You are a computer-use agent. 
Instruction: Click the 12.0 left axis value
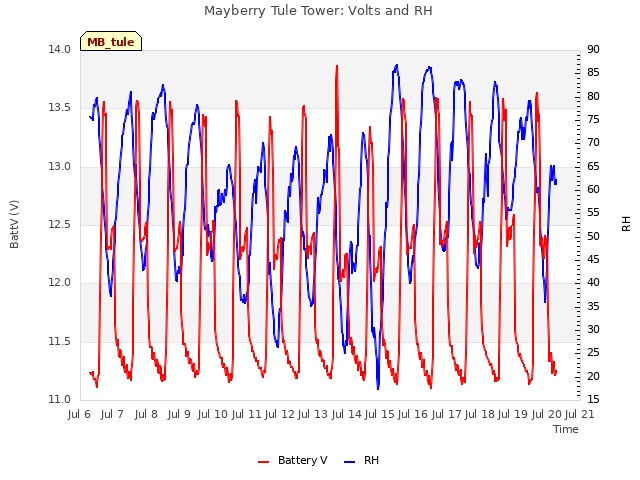pyautogui.click(x=60, y=282)
